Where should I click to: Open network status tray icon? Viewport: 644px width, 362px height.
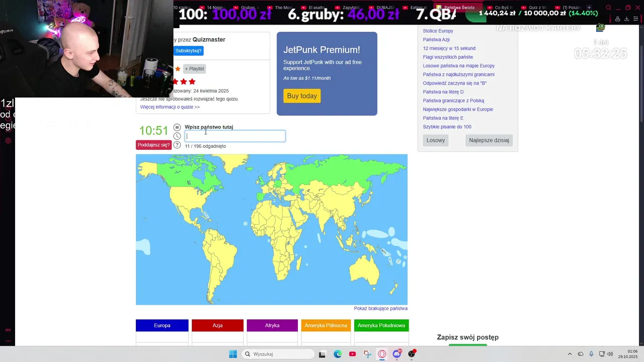pyautogui.click(x=602, y=354)
